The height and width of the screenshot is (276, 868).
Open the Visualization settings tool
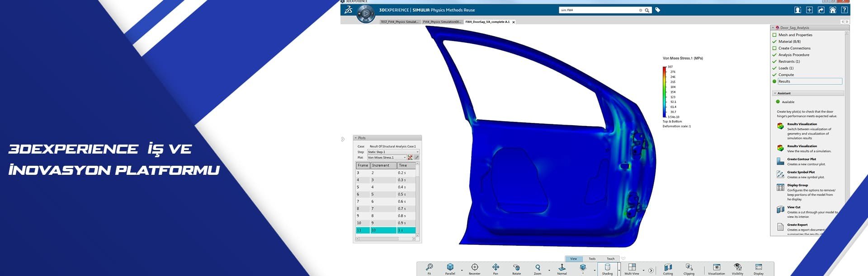coord(716,269)
